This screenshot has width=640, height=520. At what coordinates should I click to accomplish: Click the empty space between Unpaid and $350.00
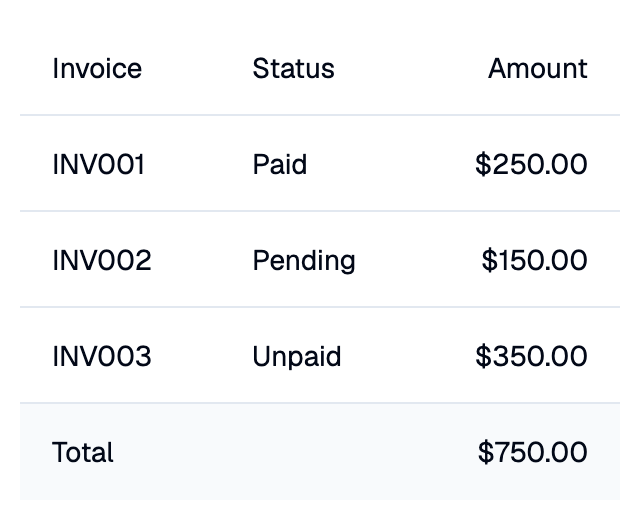point(408,356)
